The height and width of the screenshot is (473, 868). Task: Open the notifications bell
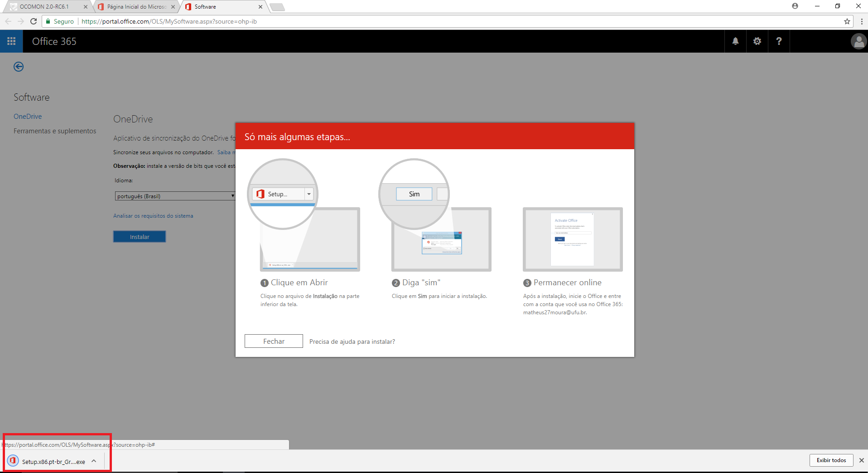tap(735, 41)
